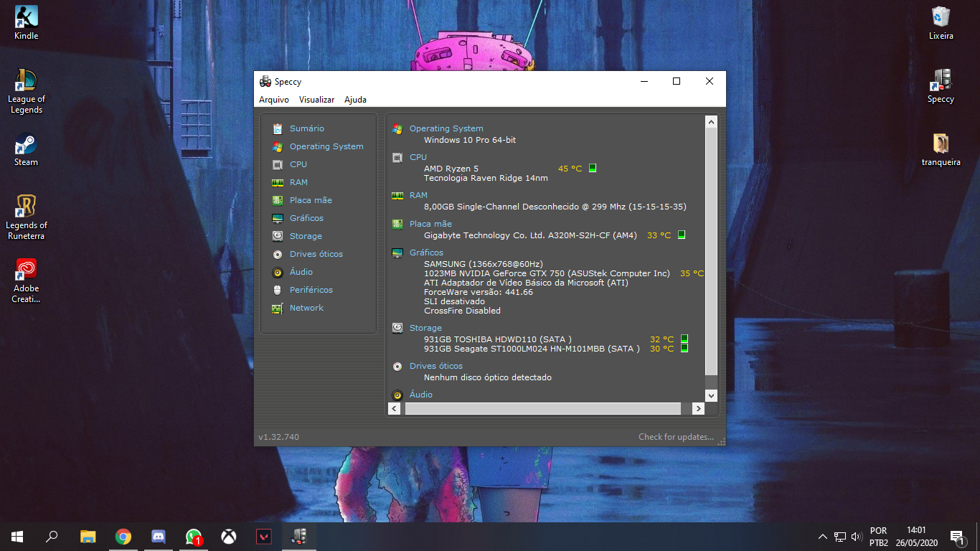Click the "1023MB NVIDIA GeForce GTX 750" line
The height and width of the screenshot is (551, 980).
[x=547, y=273]
